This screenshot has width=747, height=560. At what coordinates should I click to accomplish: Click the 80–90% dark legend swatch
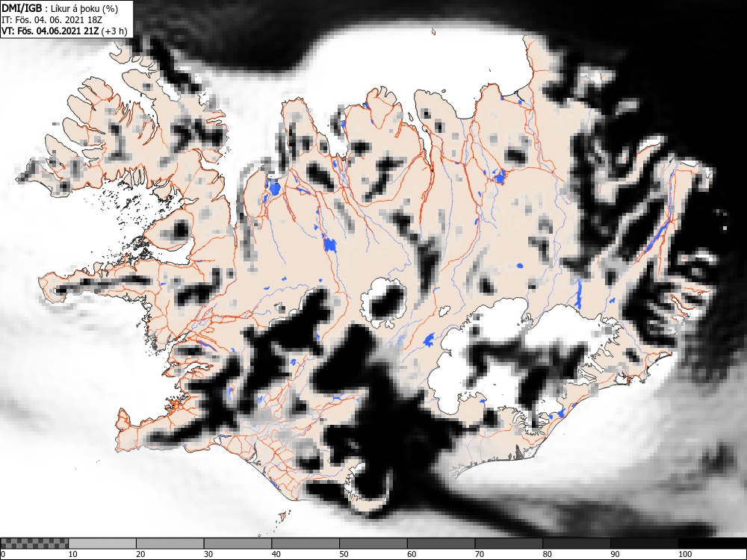[576, 544]
